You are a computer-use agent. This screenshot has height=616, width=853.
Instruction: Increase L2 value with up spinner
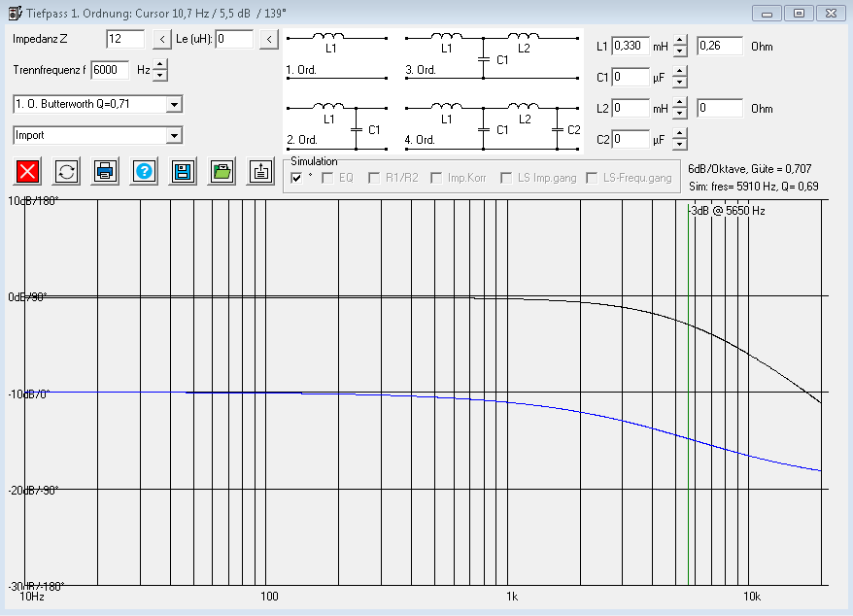pos(680,103)
